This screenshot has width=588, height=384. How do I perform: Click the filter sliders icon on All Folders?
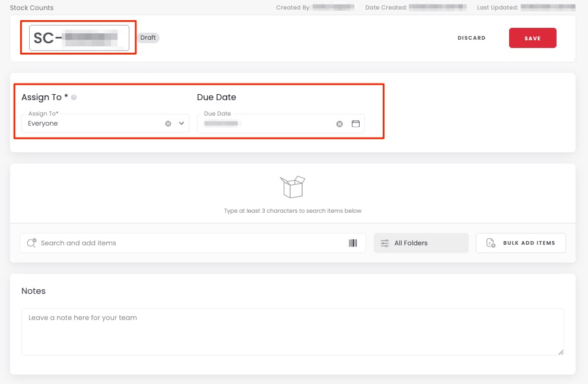point(385,243)
